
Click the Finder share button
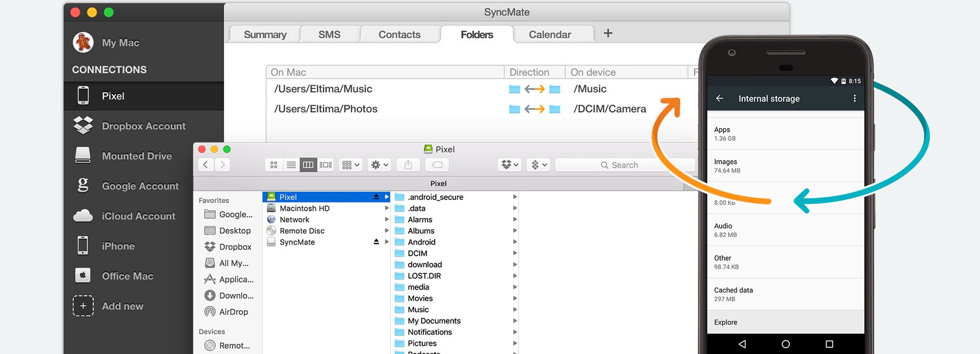tap(408, 165)
